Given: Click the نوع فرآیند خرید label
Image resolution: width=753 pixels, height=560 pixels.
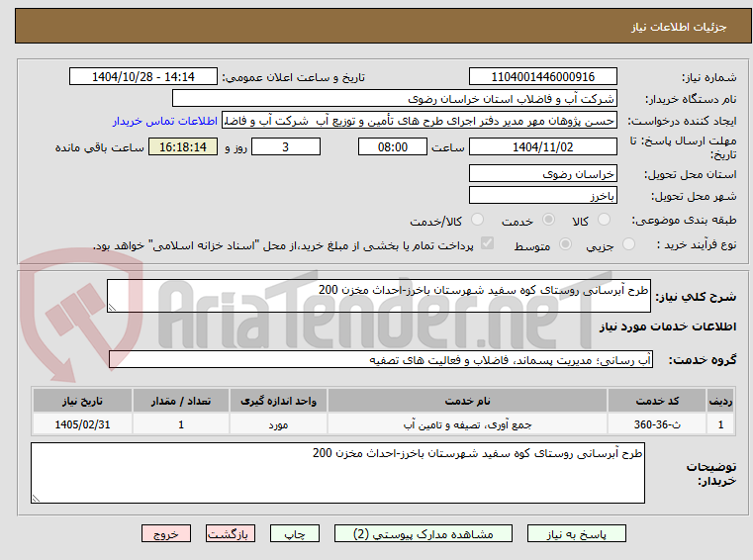Looking at the screenshot, I should [697, 244].
